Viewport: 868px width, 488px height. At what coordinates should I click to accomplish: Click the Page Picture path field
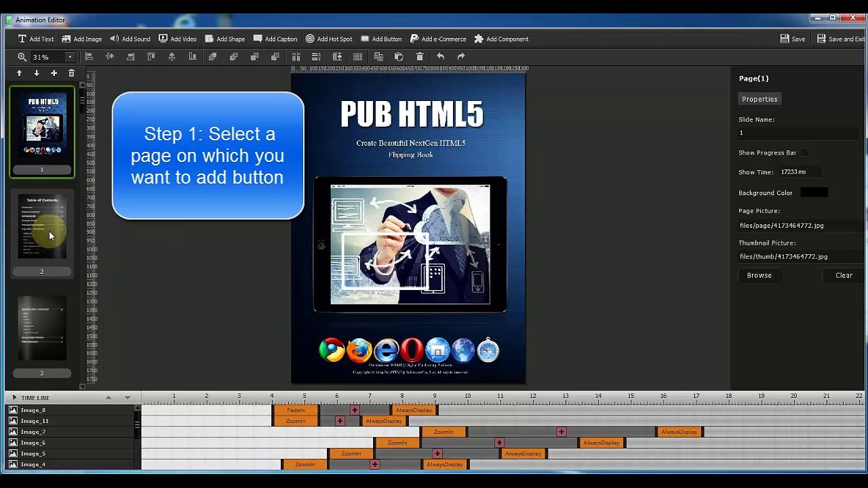click(x=800, y=226)
